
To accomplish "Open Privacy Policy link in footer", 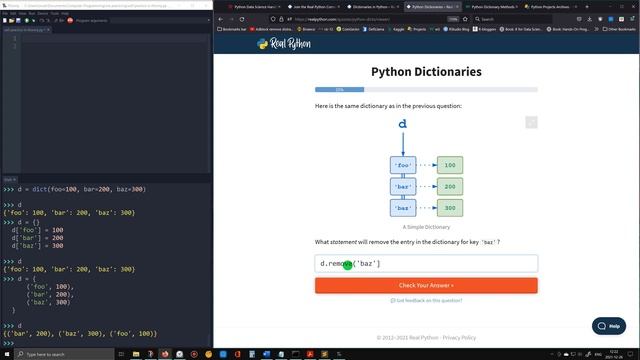I will coord(459,338).
